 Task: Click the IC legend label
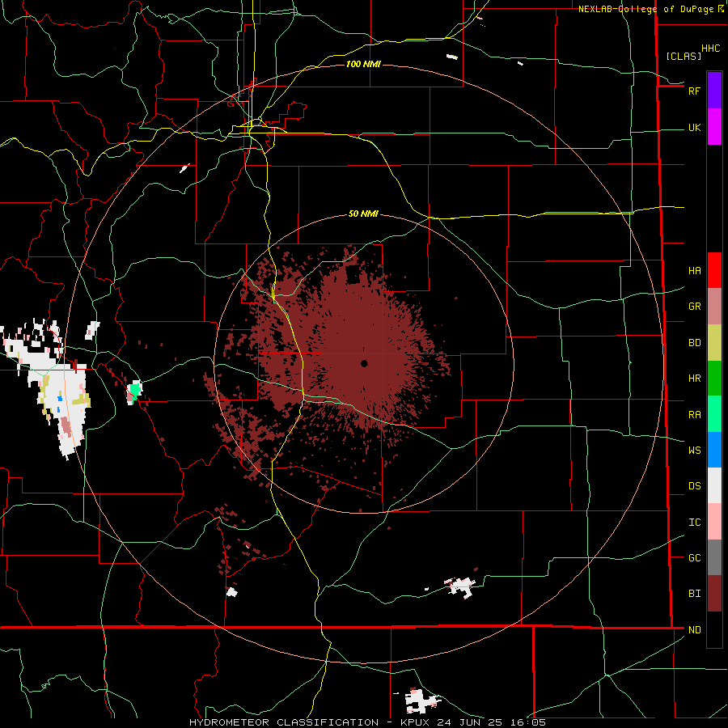[694, 522]
